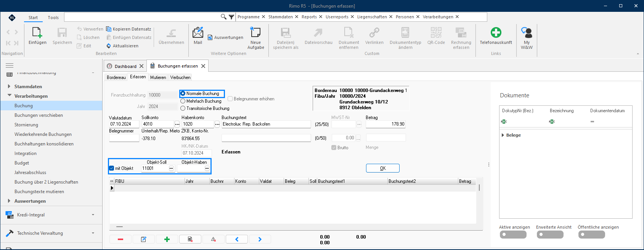Click the Buchungstext field with Electrolux text
644x250 pixels.
click(266, 124)
